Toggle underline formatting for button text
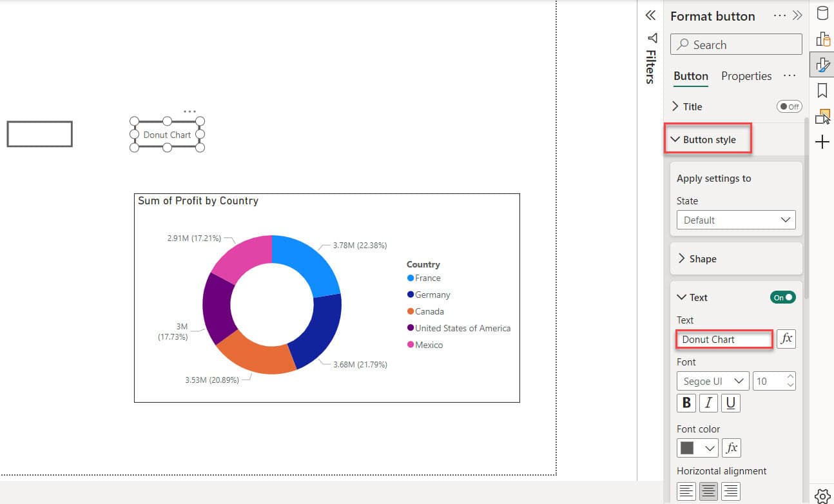The image size is (834, 504). pyautogui.click(x=730, y=403)
